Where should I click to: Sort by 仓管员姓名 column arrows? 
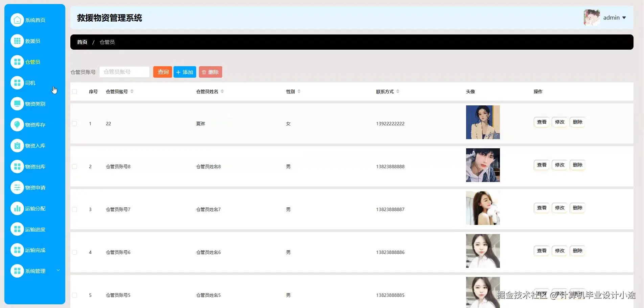click(222, 91)
